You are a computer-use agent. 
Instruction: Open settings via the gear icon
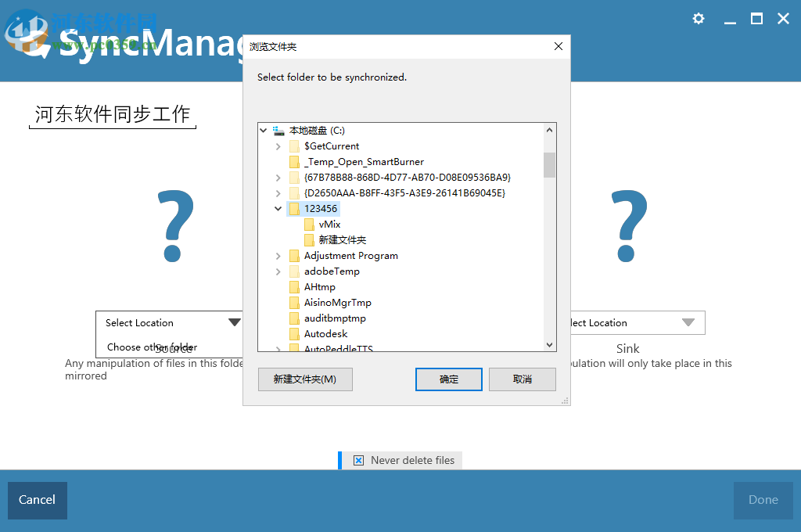(698, 18)
